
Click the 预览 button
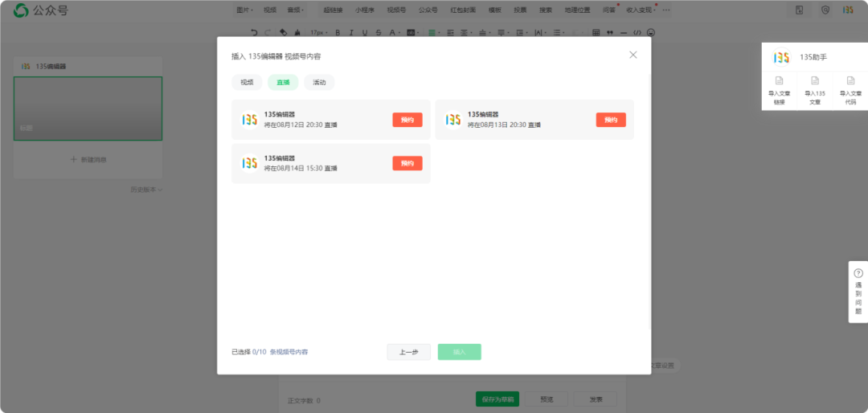[x=547, y=399]
